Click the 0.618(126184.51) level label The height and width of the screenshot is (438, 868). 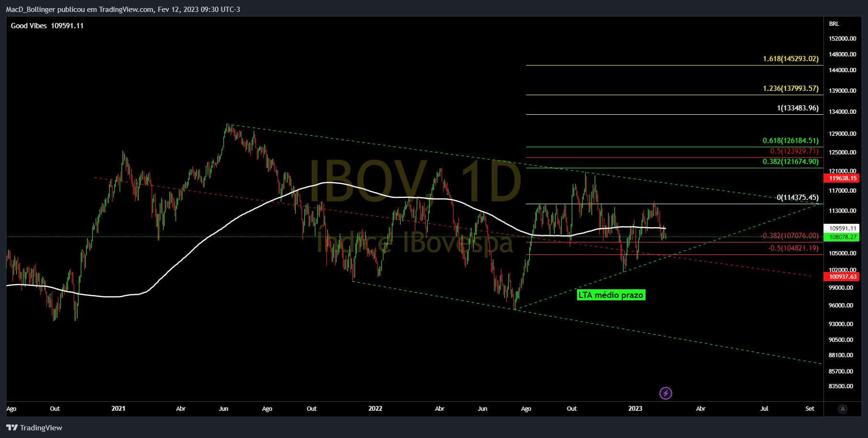790,141
